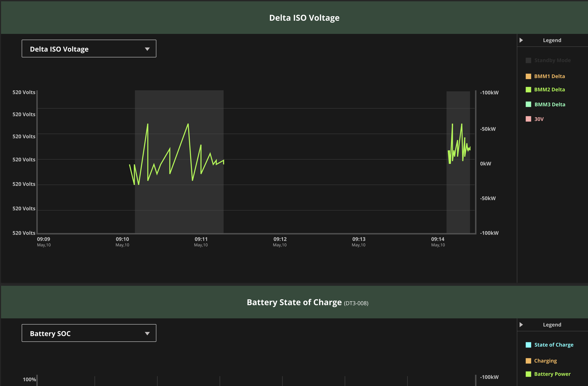588x386 pixels.
Task: Toggle the 30V pink legend swatch
Action: (528, 119)
